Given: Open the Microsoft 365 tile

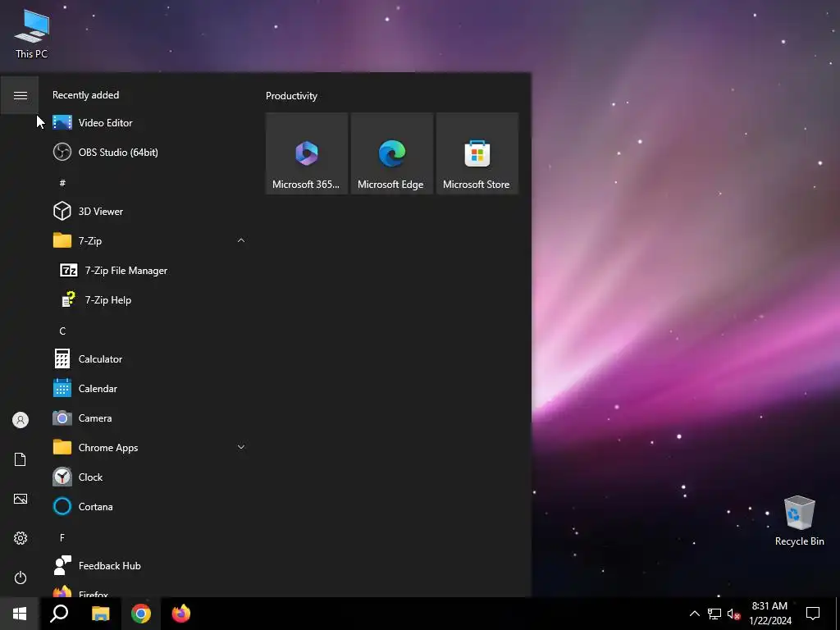Looking at the screenshot, I should click(x=307, y=153).
